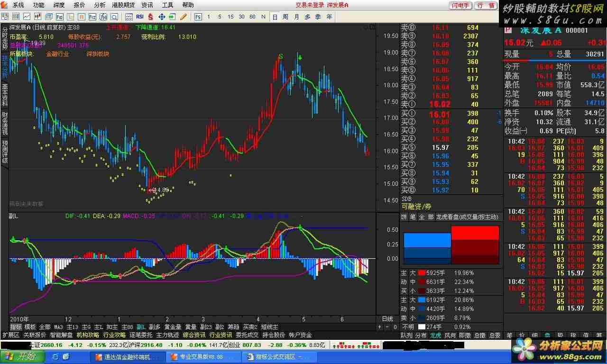Click the chart zoom-in plus button
The width and height of the screenshot is (607, 364).
coord(380,327)
